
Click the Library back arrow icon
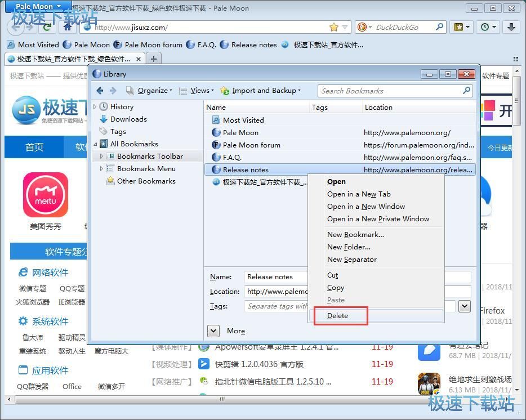pos(100,91)
